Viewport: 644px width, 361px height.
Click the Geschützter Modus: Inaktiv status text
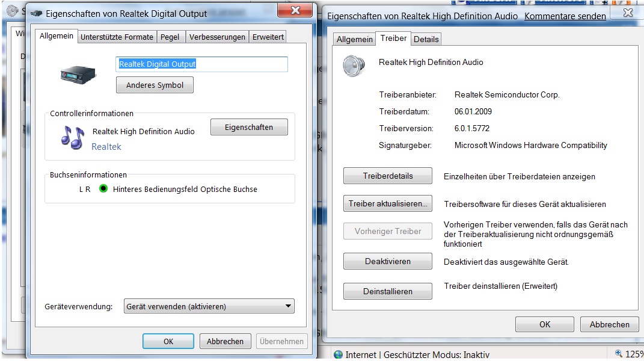coord(437,354)
